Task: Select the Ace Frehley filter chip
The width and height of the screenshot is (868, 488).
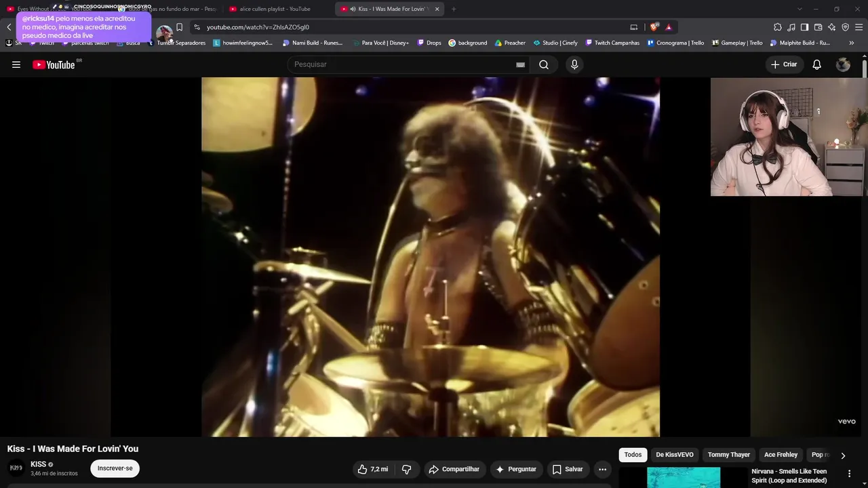Action: tap(781, 455)
